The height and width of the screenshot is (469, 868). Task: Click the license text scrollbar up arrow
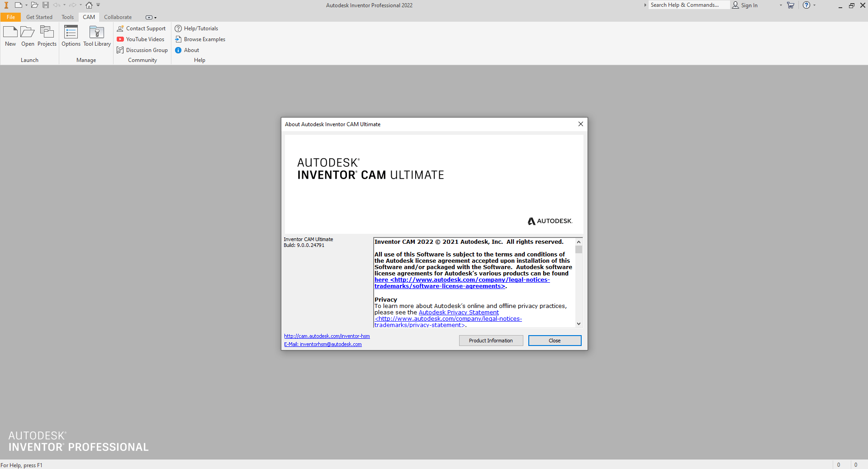(579, 242)
